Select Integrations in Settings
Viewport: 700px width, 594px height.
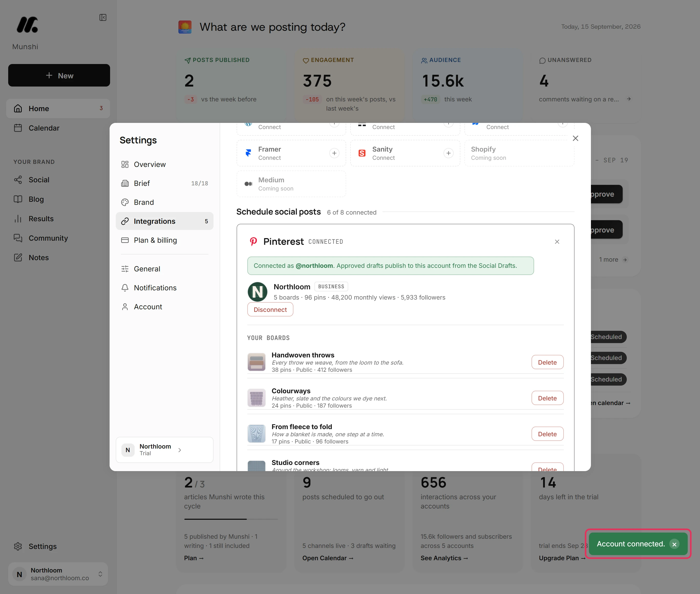pos(164,221)
